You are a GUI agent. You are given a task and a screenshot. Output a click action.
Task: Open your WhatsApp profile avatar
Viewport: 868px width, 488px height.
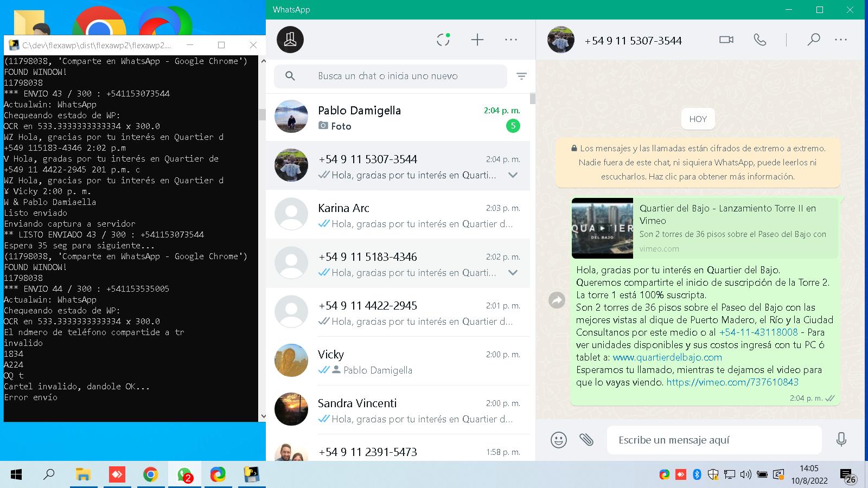pyautogui.click(x=290, y=40)
